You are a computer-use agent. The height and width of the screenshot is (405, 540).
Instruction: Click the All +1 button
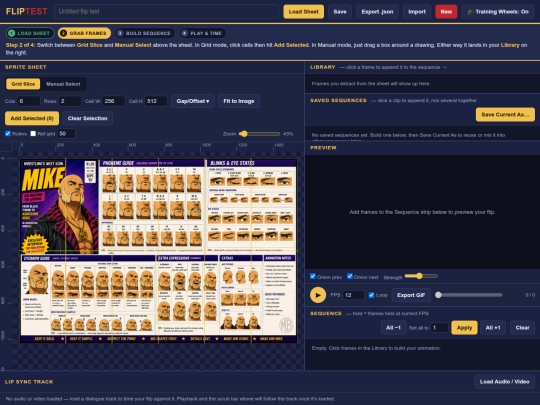493,328
